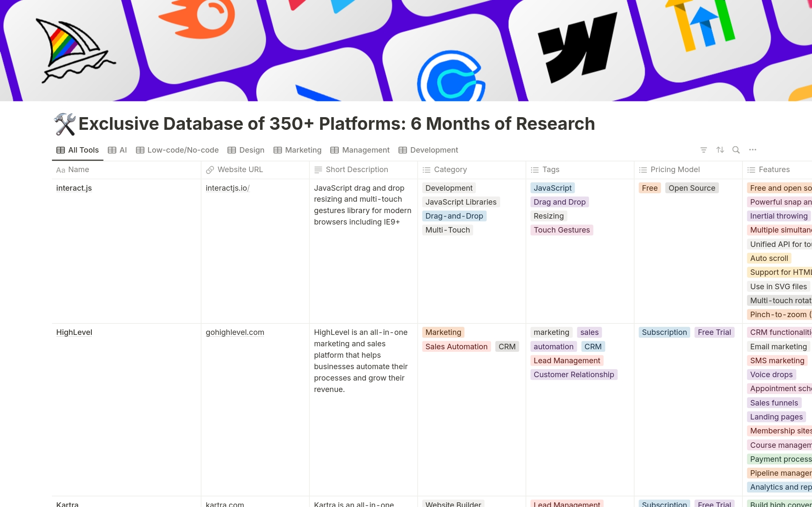Click the blue Drag-and-Drop category tag
This screenshot has height=507, width=812.
point(454,216)
